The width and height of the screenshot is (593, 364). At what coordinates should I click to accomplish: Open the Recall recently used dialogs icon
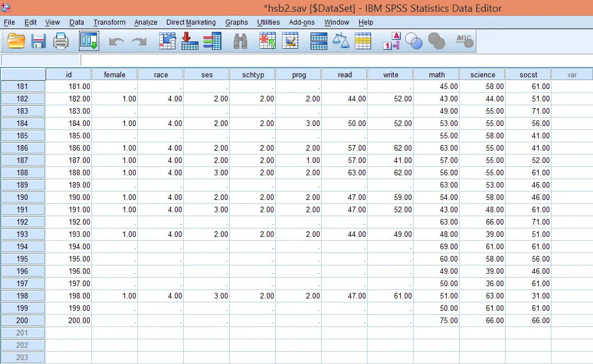tap(89, 41)
